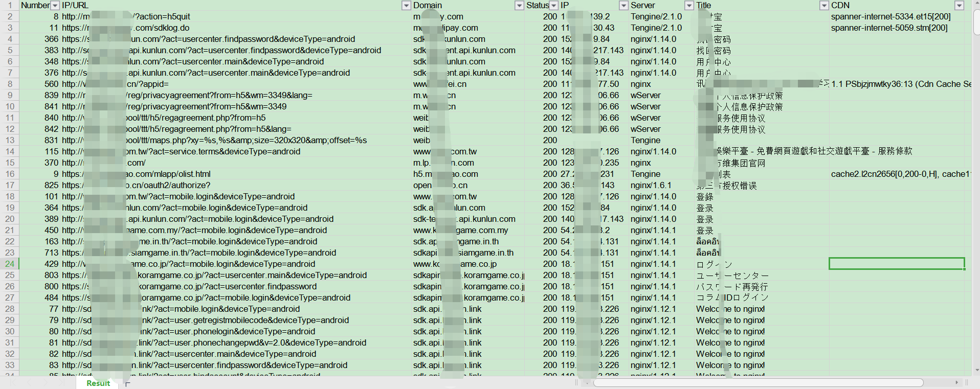Select Title cell ending 服務條款 in row 14

click(762, 151)
